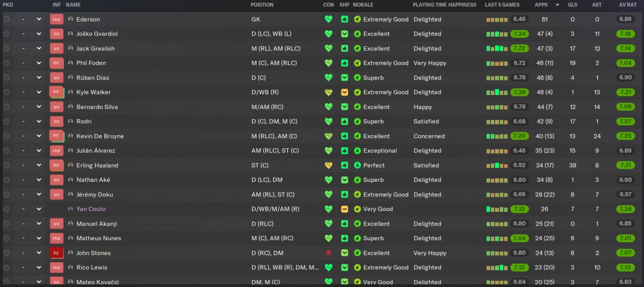Click Jack Grealish's last 5 games form bars
The image size is (644, 287).
tap(497, 49)
